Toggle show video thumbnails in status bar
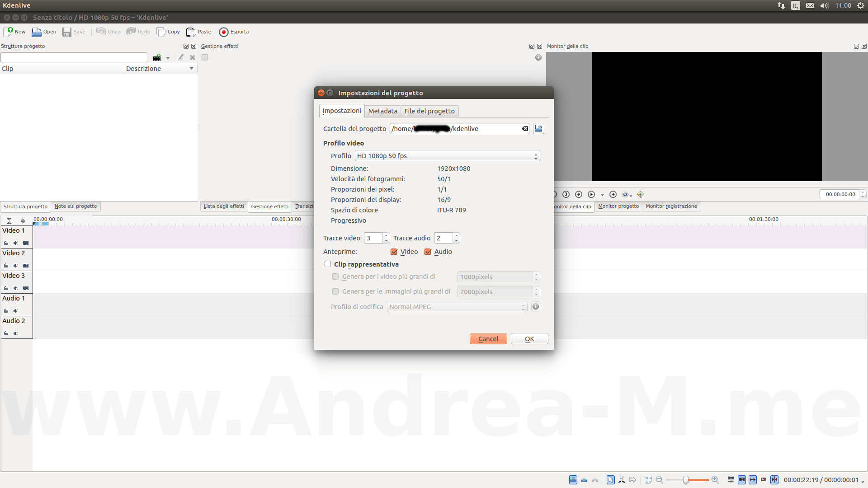 click(x=742, y=480)
